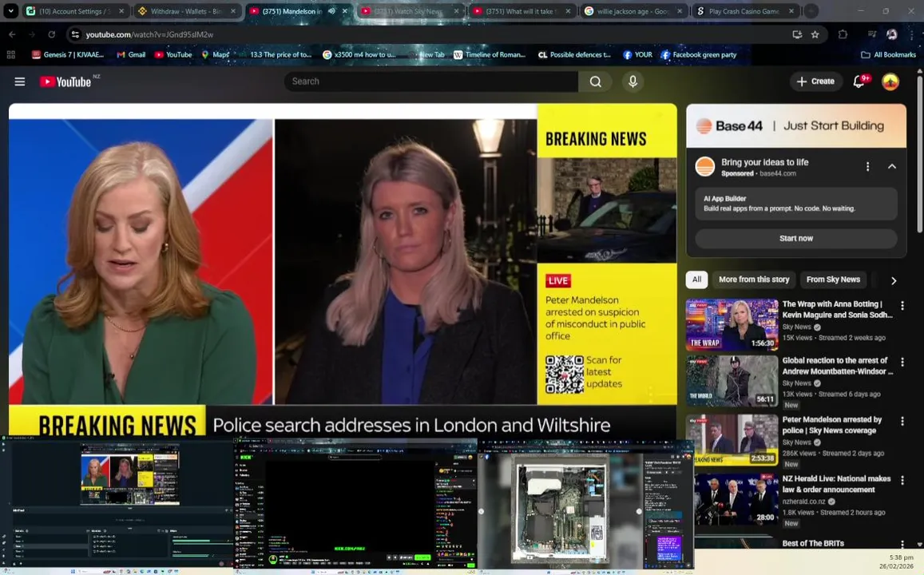The width and height of the screenshot is (924, 575).
Task: Open the Gmail bookmark
Action: [131, 55]
